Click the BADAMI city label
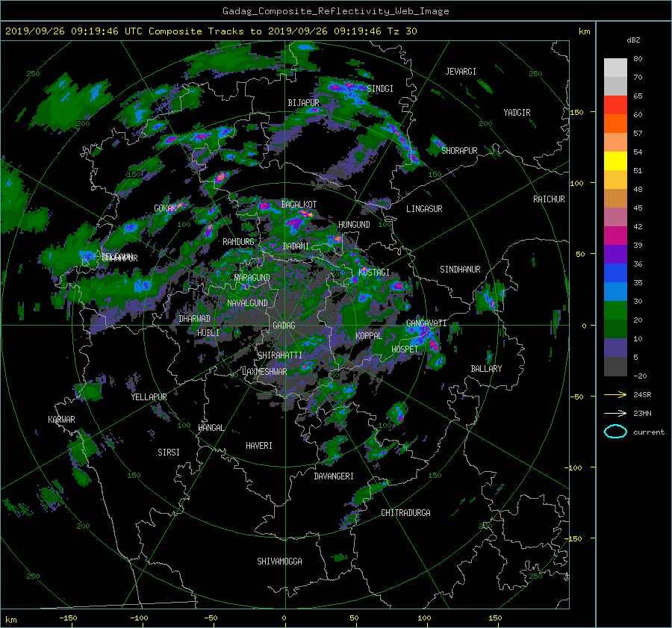This screenshot has width=672, height=628. click(296, 246)
